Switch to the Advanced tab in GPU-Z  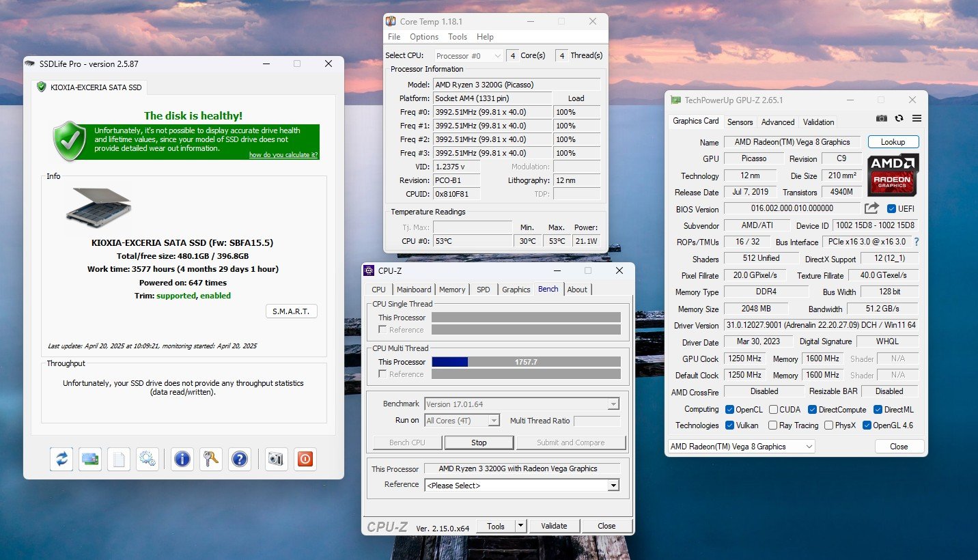778,122
